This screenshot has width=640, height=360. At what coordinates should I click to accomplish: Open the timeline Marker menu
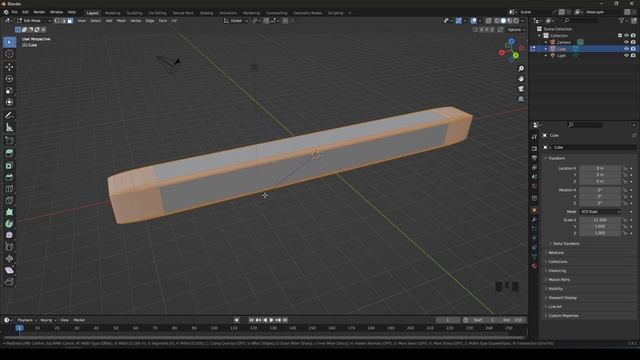click(79, 320)
